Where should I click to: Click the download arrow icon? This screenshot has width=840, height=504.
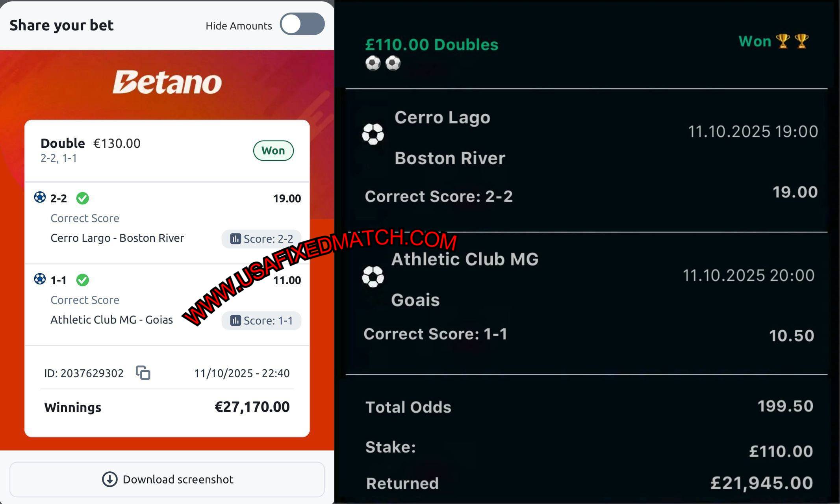[x=109, y=479]
